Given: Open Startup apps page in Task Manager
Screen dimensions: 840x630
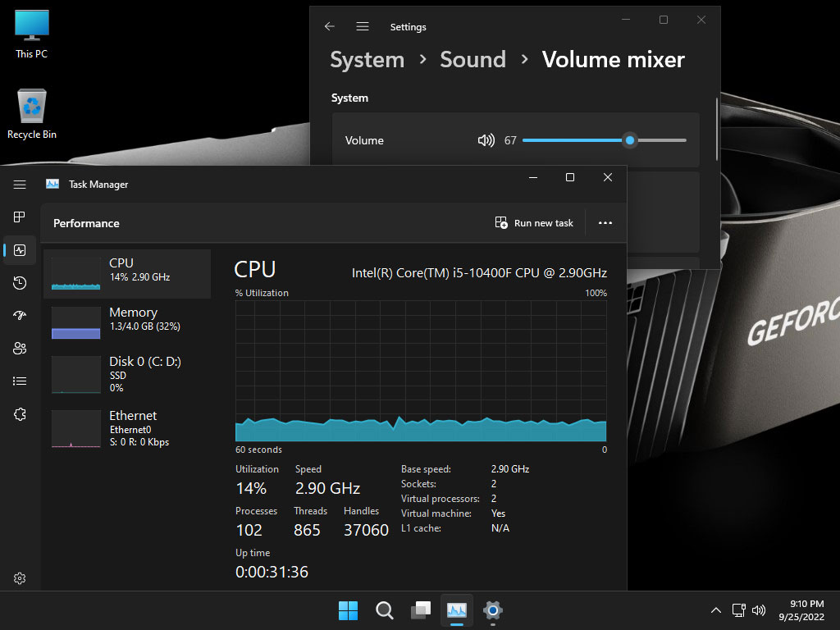Looking at the screenshot, I should (20, 316).
